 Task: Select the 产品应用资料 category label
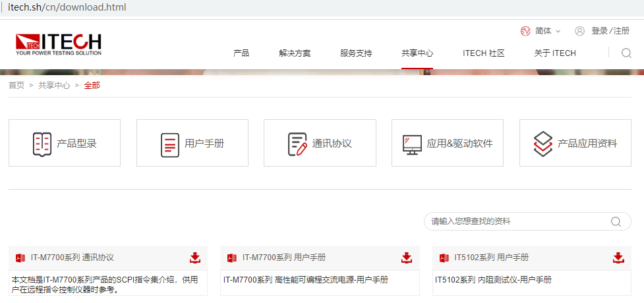[x=587, y=144]
